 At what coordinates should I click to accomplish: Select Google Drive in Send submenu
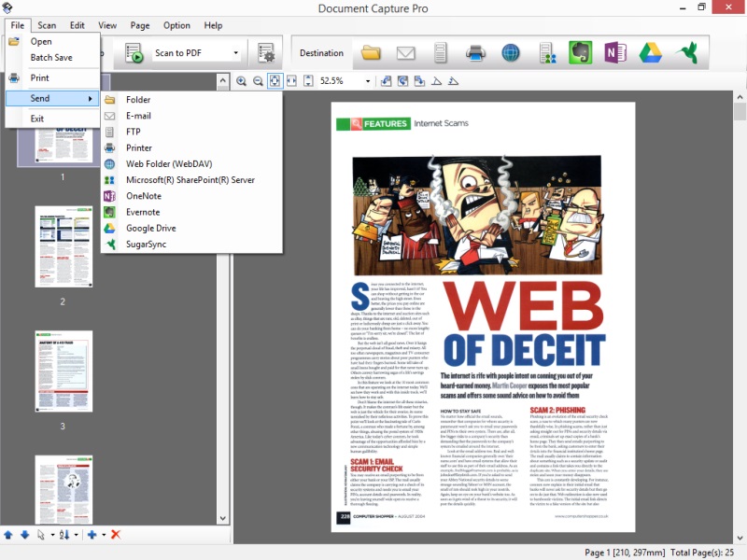point(191,228)
